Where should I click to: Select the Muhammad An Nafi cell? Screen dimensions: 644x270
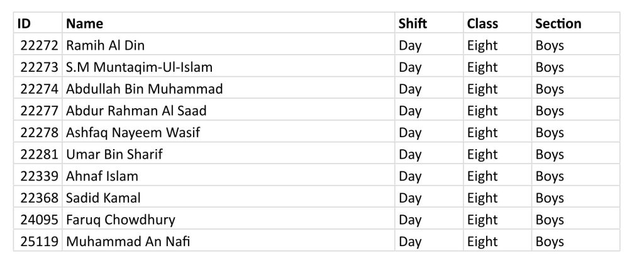(228, 240)
